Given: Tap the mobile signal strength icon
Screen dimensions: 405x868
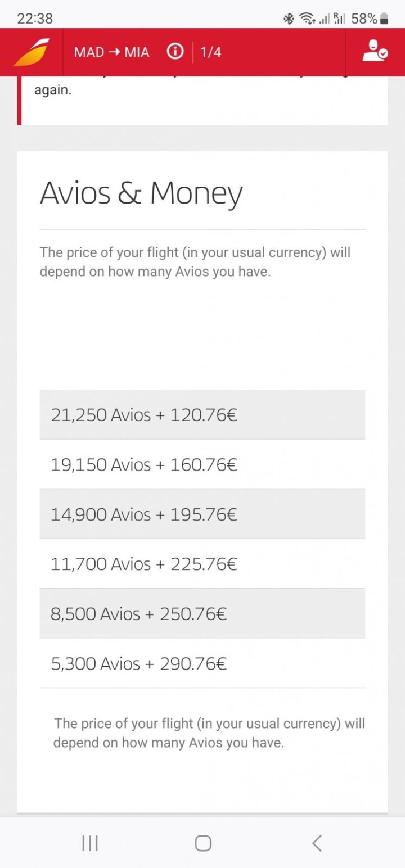Looking at the screenshot, I should [324, 19].
